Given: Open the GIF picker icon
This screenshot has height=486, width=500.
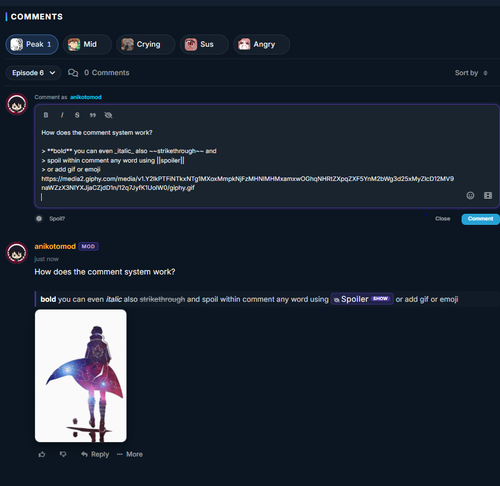Looking at the screenshot, I should pyautogui.click(x=488, y=195).
